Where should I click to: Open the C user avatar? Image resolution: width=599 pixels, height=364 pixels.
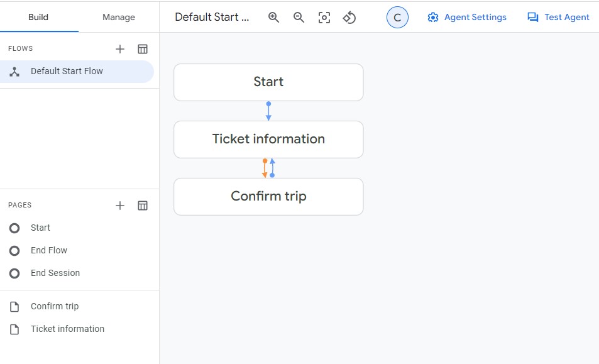397,17
